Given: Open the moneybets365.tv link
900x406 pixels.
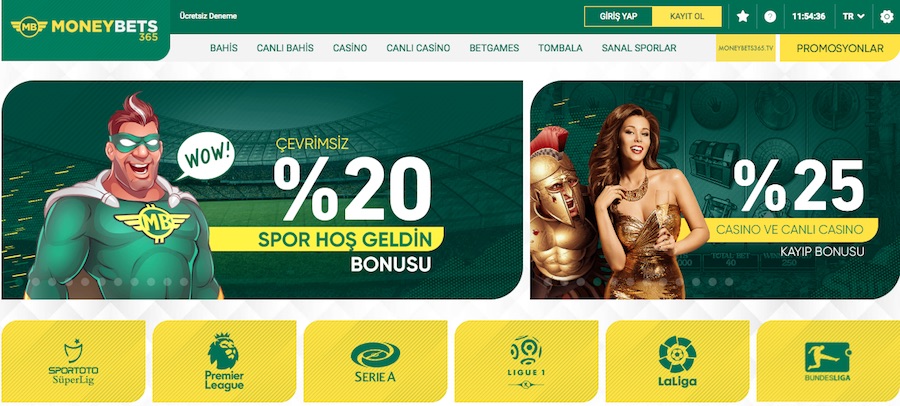Looking at the screenshot, I should tap(746, 48).
